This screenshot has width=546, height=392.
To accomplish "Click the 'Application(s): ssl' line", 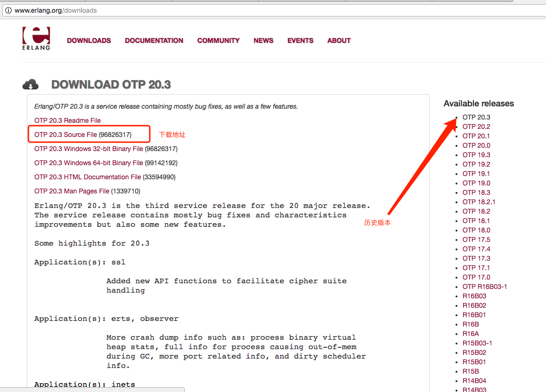I will tap(80, 262).
